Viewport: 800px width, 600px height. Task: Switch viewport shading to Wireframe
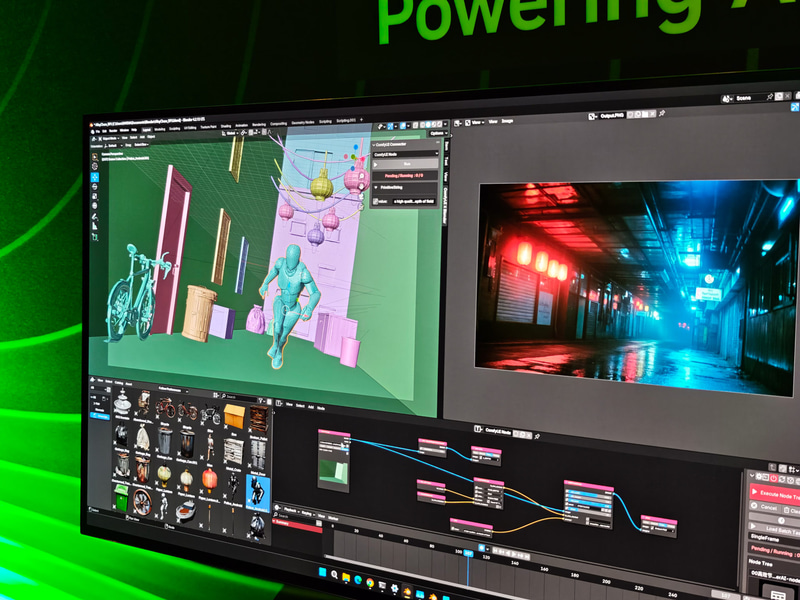pyautogui.click(x=422, y=124)
